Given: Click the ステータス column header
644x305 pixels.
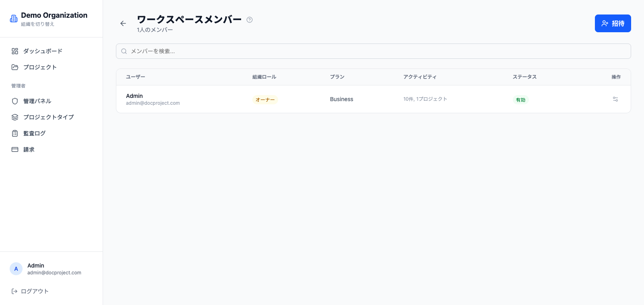Looking at the screenshot, I should (x=524, y=77).
